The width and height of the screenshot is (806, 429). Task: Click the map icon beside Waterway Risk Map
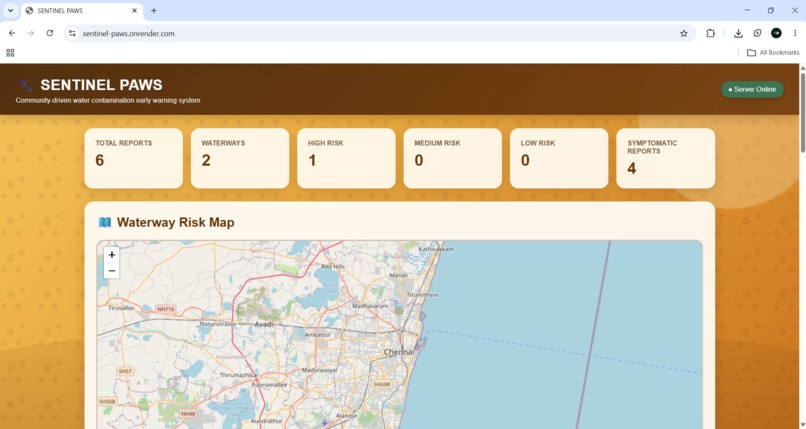pyautogui.click(x=105, y=222)
